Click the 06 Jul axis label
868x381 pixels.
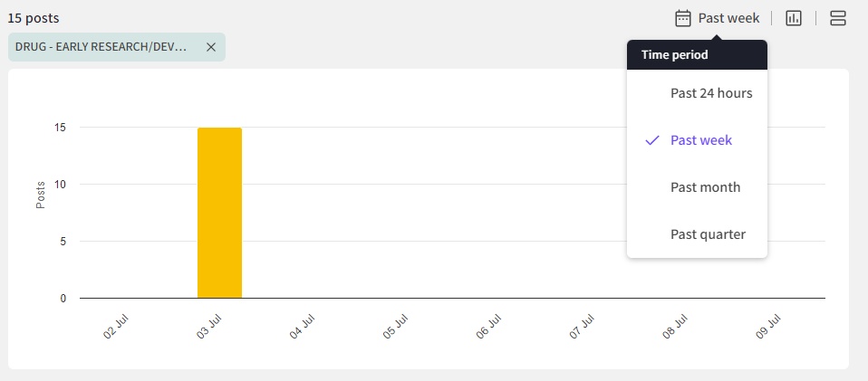click(x=488, y=327)
